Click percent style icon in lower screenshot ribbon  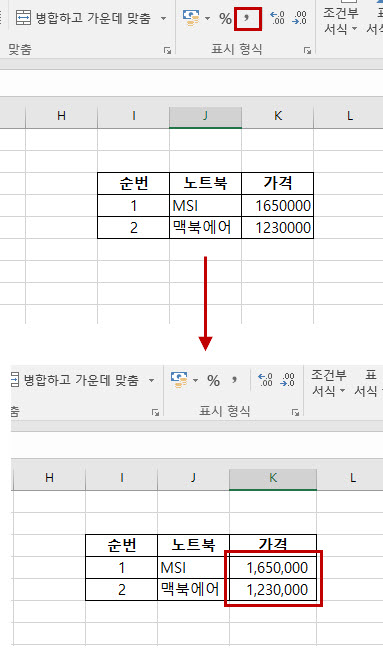tap(213, 381)
